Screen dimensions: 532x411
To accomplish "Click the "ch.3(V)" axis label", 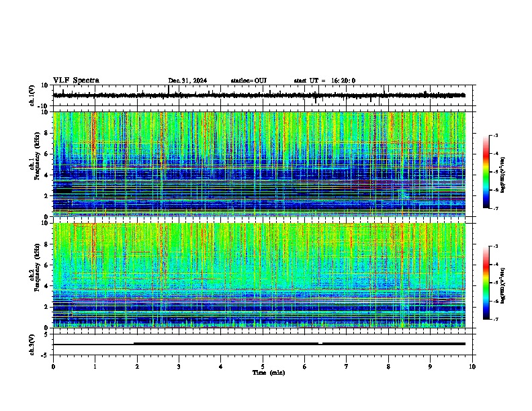I will pyautogui.click(x=32, y=345).
